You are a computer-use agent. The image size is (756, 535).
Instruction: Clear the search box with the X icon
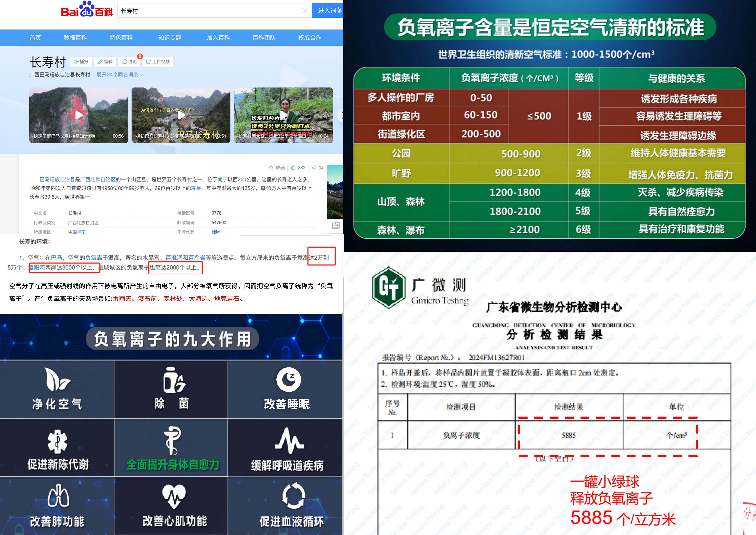pos(305,11)
